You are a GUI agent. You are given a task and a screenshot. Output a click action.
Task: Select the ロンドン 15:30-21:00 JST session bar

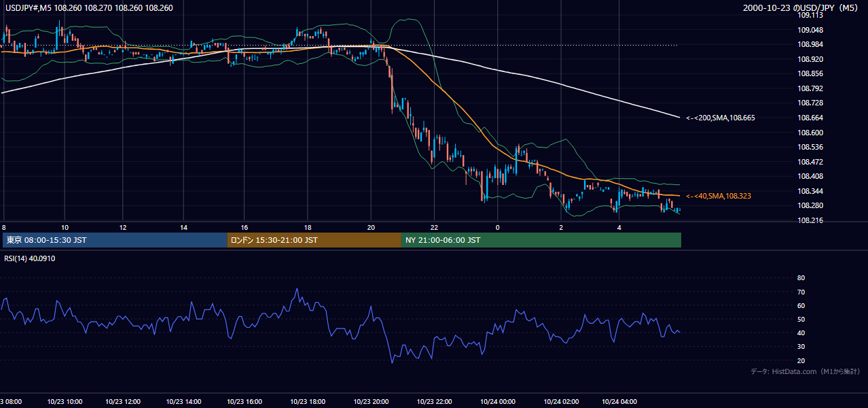314,240
